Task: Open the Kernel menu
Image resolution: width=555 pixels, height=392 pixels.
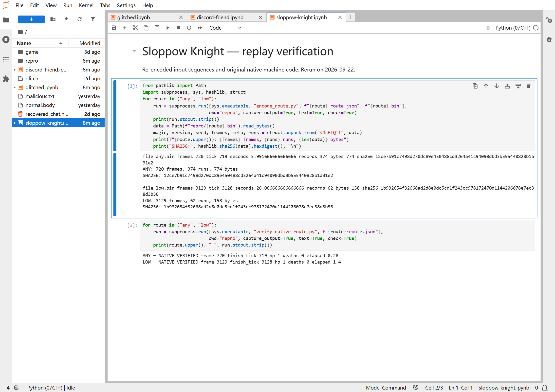Action: click(86, 5)
